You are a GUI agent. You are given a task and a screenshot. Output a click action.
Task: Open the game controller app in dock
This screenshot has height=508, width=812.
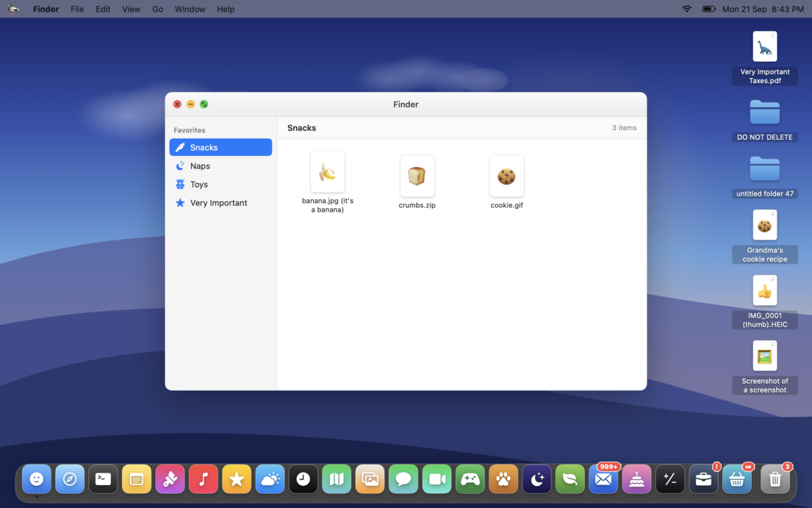470,479
